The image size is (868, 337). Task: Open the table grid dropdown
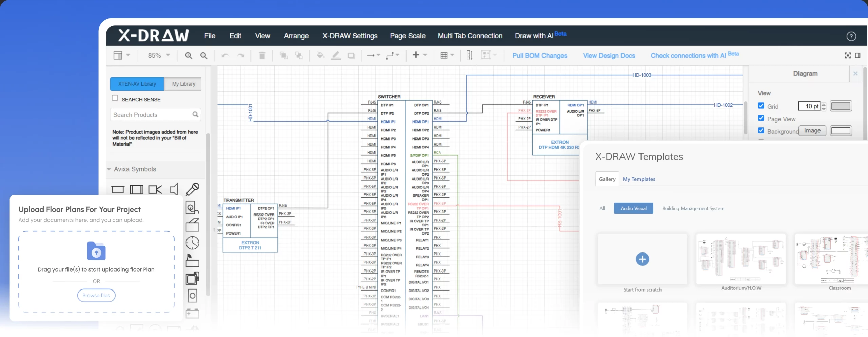(x=447, y=55)
